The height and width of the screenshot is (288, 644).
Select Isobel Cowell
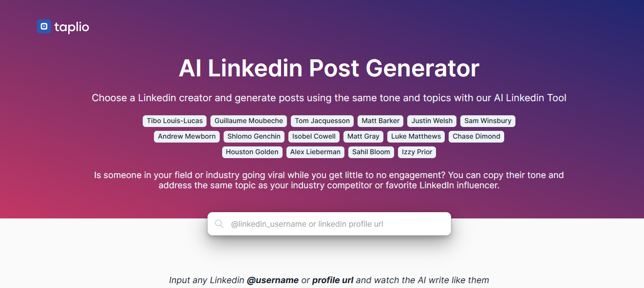pyautogui.click(x=314, y=136)
